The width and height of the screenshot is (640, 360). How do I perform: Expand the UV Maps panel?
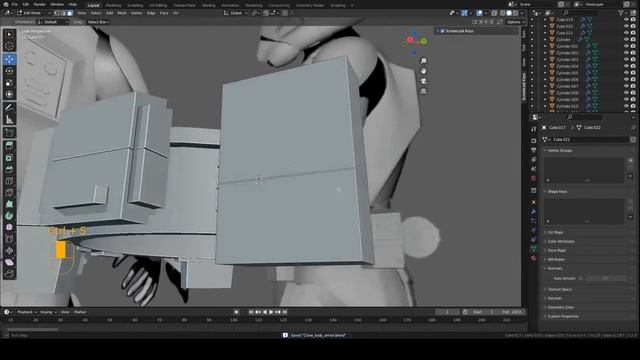click(555, 233)
